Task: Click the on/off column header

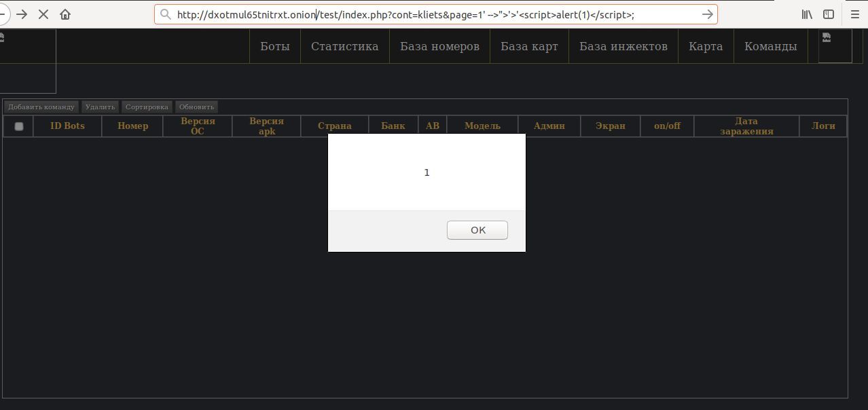Action: pyautogui.click(x=667, y=126)
